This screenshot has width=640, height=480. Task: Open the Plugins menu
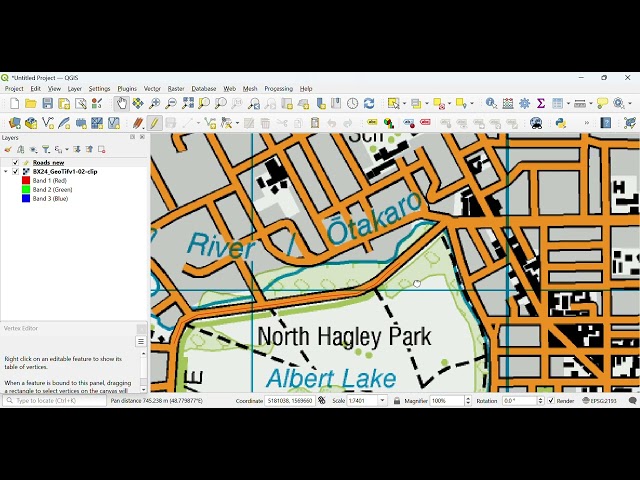(127, 89)
